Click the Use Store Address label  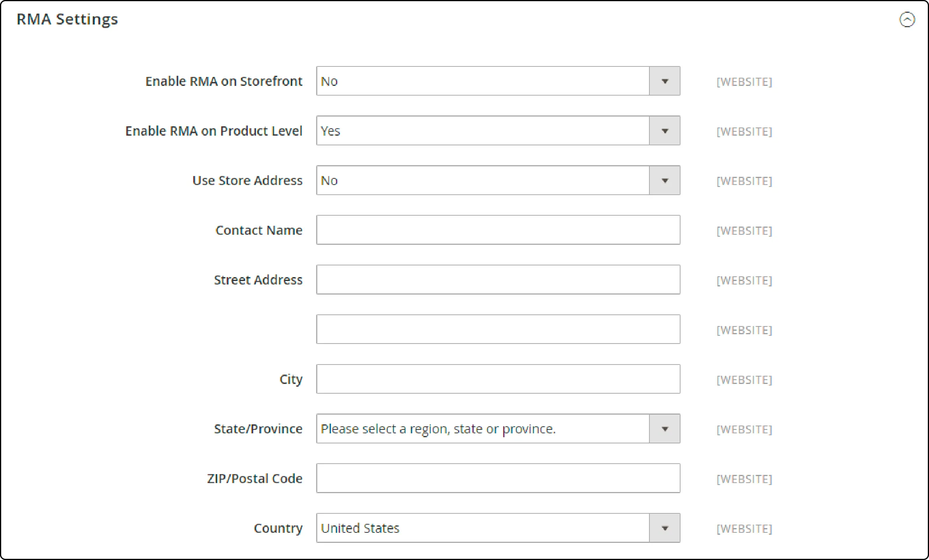(247, 181)
